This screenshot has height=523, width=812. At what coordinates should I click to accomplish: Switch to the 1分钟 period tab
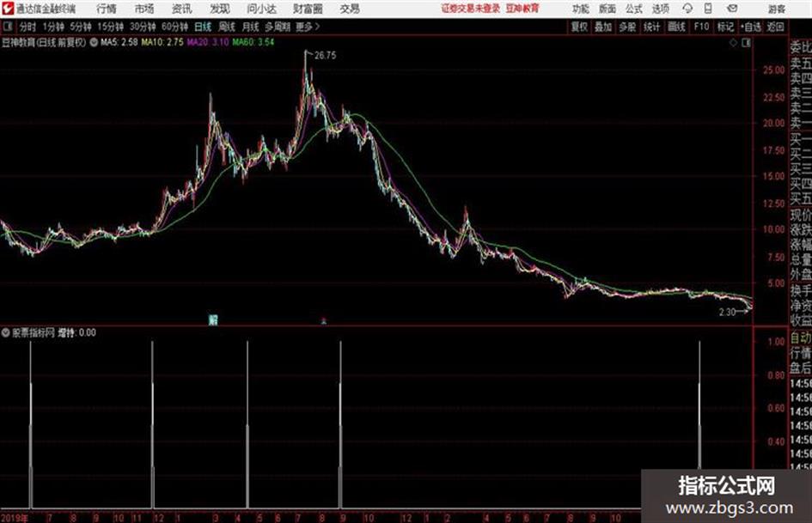(53, 27)
